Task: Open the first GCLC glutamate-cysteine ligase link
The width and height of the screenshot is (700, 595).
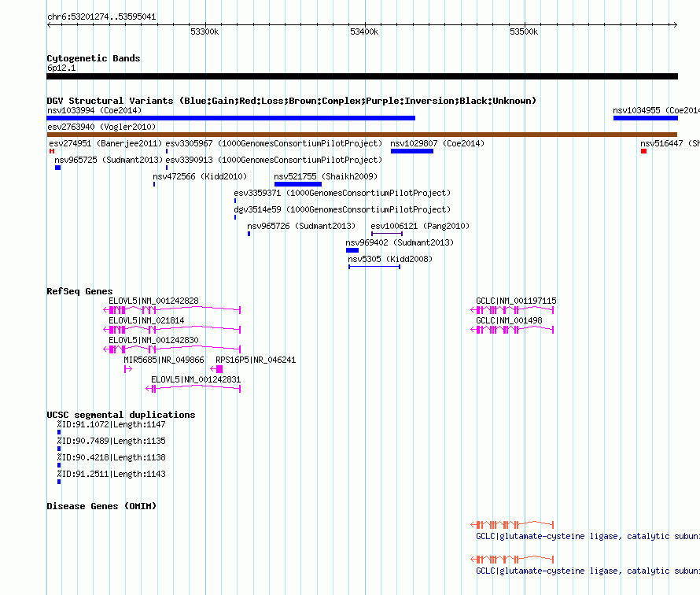Action: [588, 536]
